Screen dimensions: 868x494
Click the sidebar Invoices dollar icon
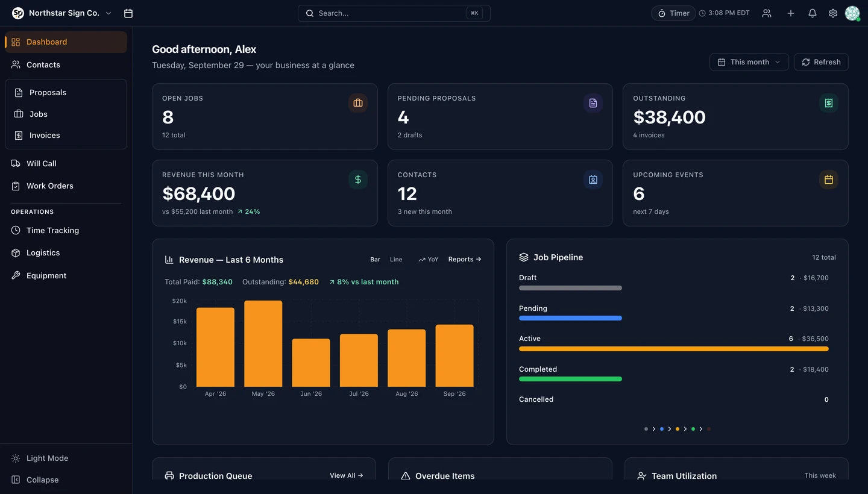pos(19,136)
